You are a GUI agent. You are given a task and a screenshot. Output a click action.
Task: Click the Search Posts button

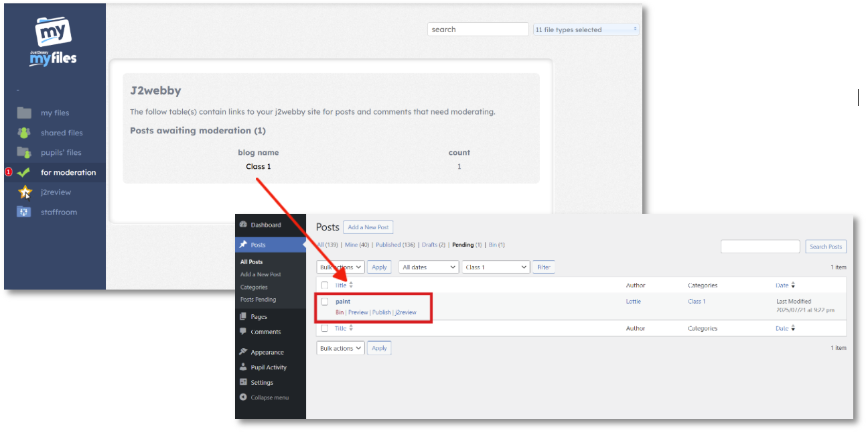point(826,247)
